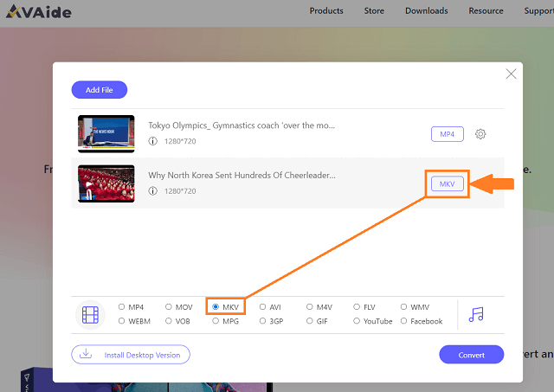The width and height of the screenshot is (554, 392).
Task: Select Facebook output format
Action: [403, 321]
